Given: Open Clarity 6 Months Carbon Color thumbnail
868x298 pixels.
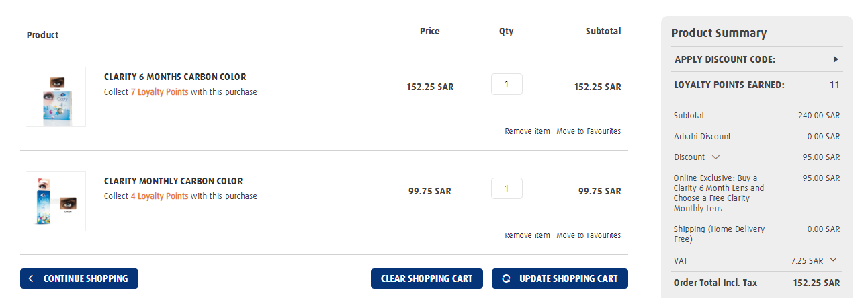Looking at the screenshot, I should (x=56, y=97).
